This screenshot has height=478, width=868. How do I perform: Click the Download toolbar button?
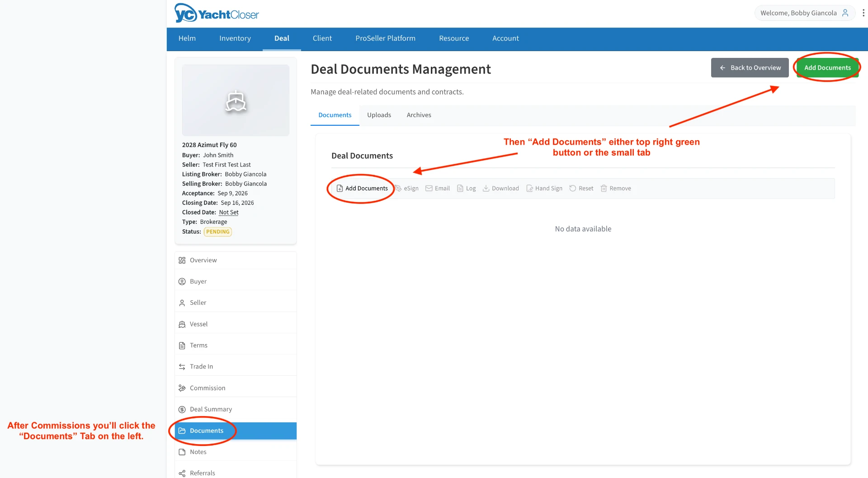point(500,189)
